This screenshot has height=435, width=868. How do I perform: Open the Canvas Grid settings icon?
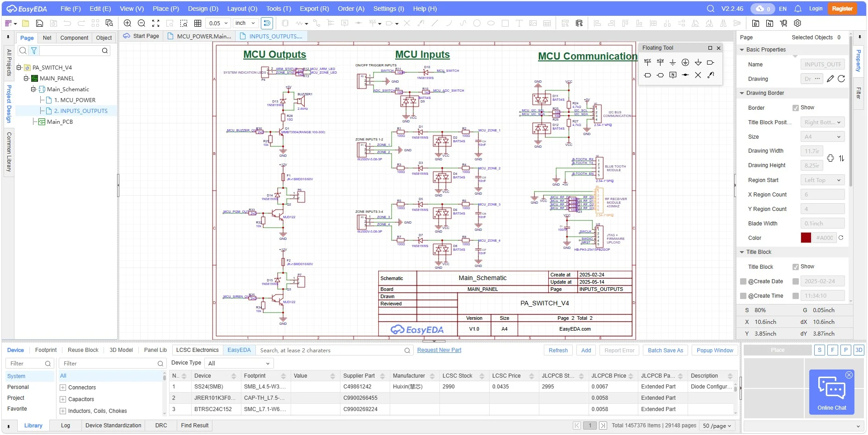click(198, 23)
